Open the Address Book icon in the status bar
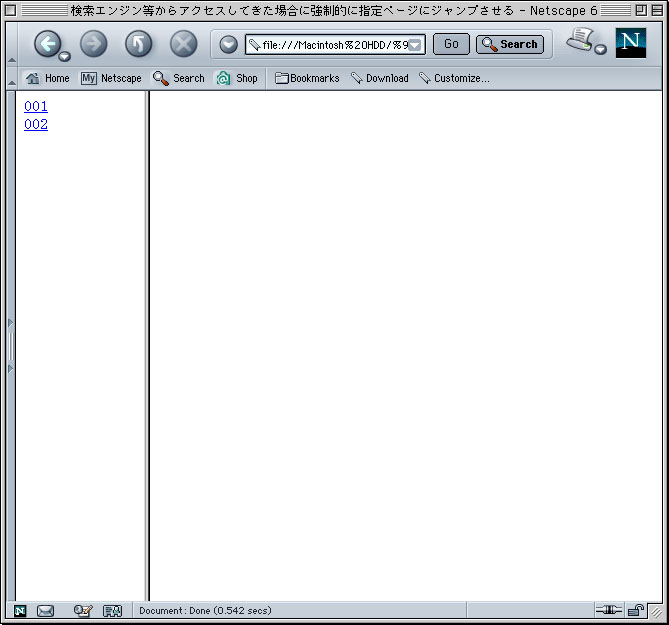669x625 pixels. point(113,611)
